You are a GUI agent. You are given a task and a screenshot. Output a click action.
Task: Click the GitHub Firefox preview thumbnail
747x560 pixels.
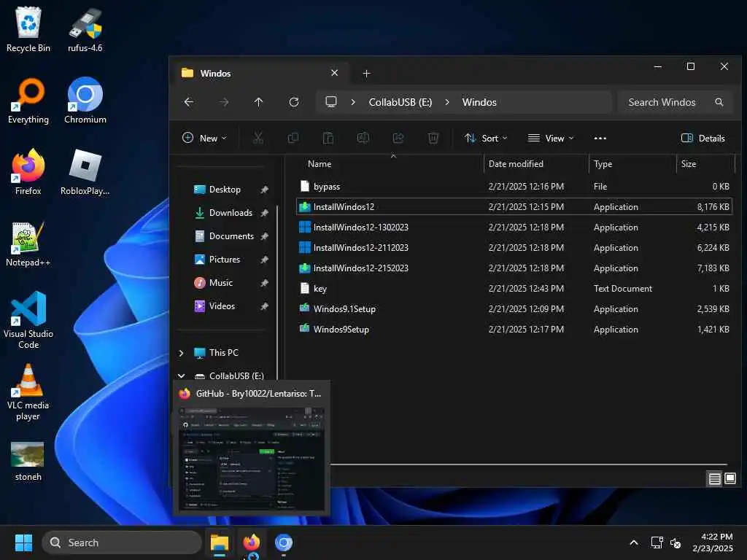tap(251, 458)
